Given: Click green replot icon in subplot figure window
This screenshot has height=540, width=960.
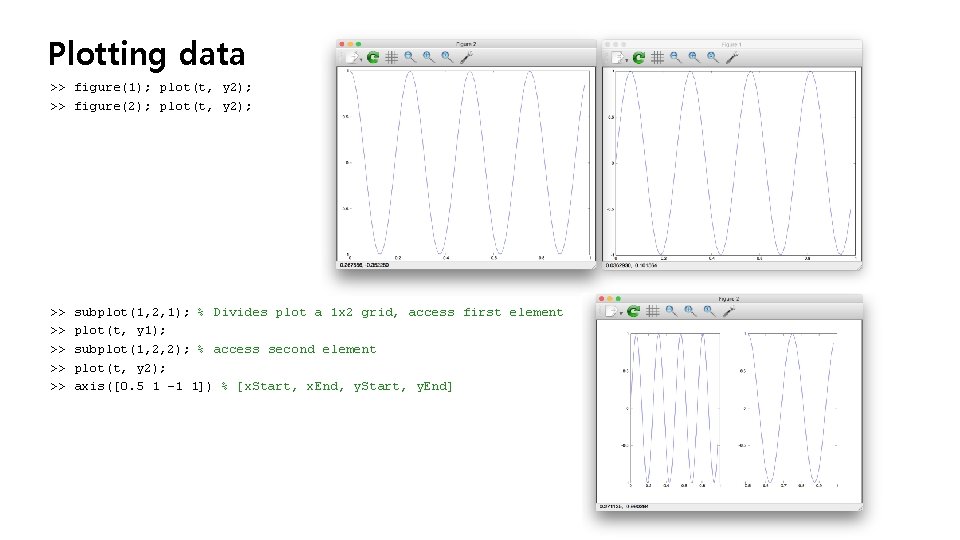Looking at the screenshot, I should point(633,311).
